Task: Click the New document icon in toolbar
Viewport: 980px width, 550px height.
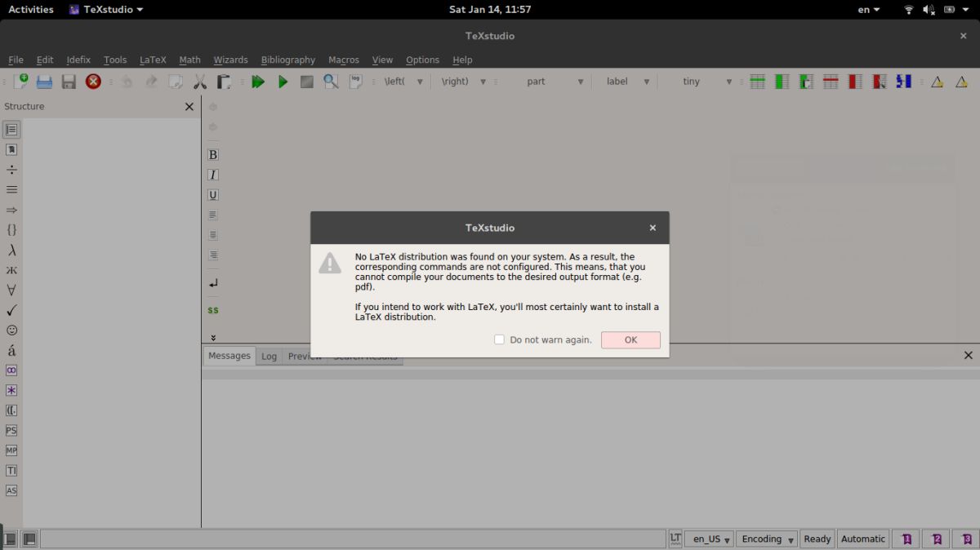Action: point(21,81)
